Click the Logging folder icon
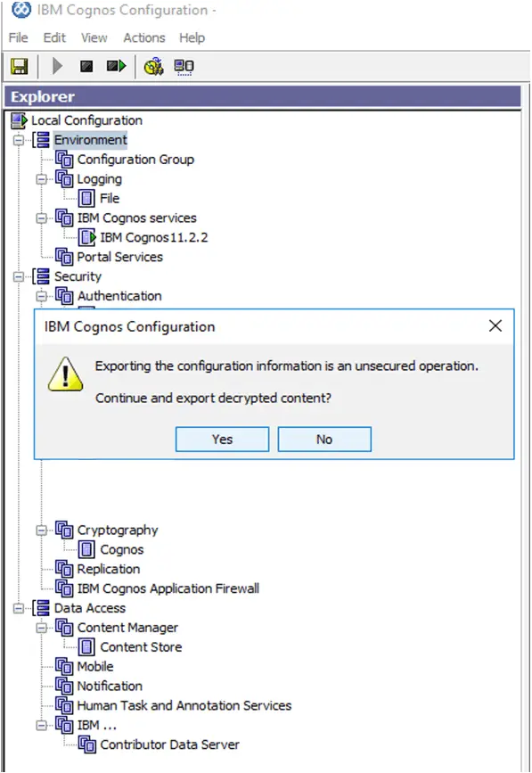Viewport: 532px width, 773px height. [64, 179]
